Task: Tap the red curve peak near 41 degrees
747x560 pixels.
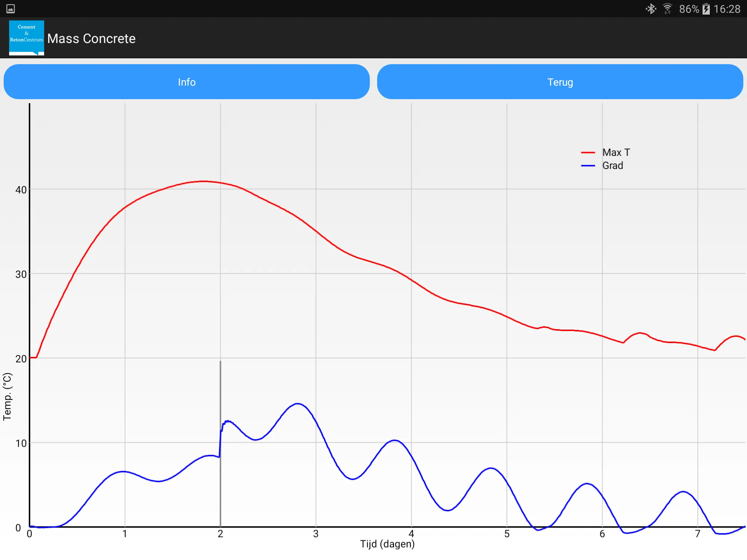Action: [x=203, y=181]
